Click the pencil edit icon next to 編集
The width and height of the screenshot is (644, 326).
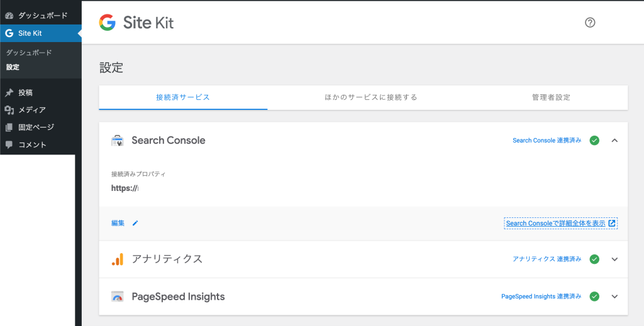tap(135, 223)
